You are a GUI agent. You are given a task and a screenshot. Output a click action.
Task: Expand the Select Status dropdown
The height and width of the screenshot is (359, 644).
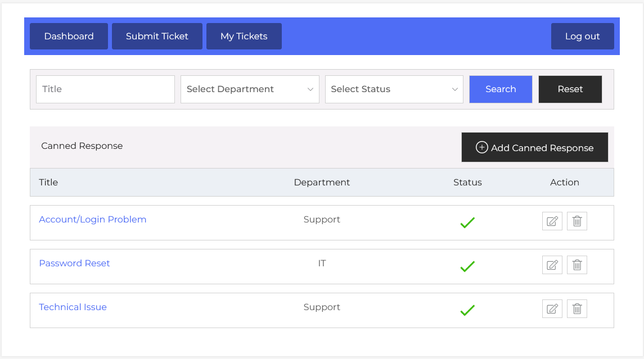point(394,89)
